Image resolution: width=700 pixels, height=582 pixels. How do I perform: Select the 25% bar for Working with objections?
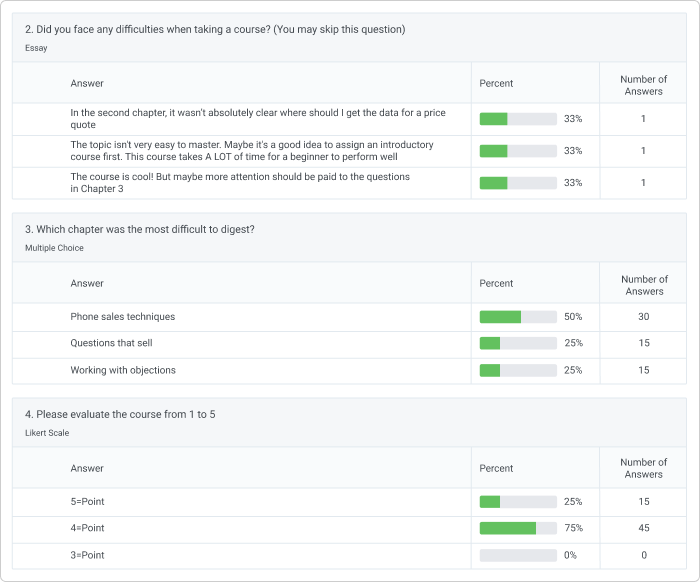coord(518,370)
